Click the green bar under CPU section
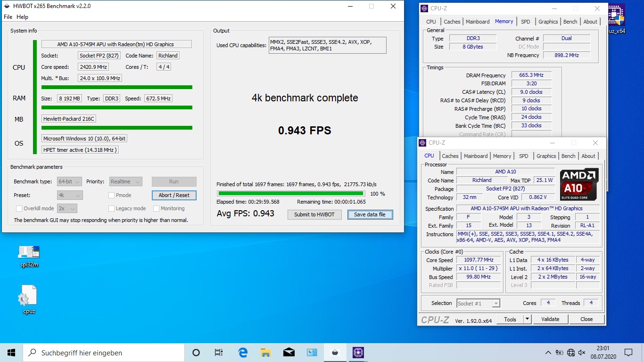644x362 pixels. pos(117,87)
